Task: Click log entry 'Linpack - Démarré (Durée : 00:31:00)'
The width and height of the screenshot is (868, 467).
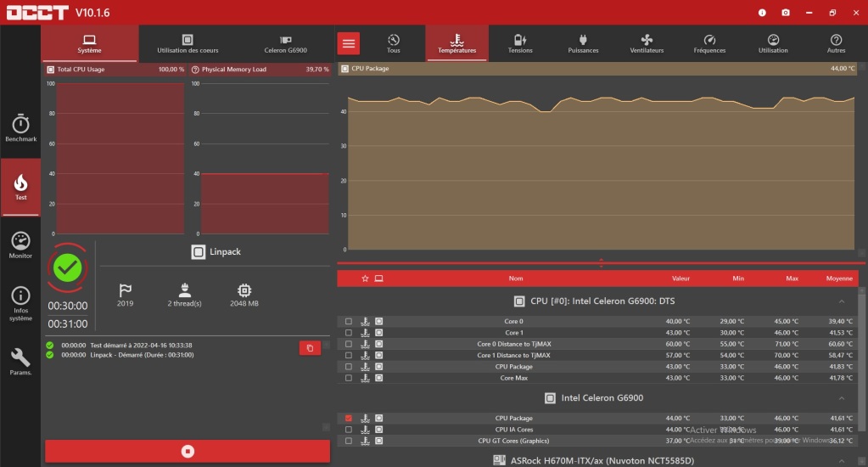Action: click(143, 355)
